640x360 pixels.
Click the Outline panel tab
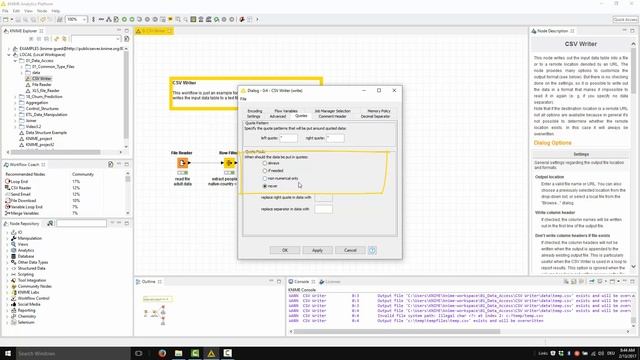click(x=149, y=282)
